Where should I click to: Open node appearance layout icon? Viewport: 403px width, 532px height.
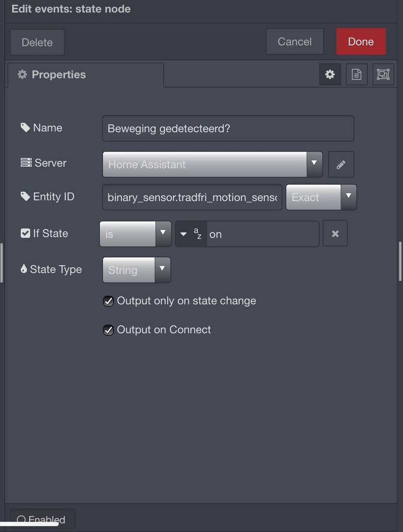pos(383,74)
